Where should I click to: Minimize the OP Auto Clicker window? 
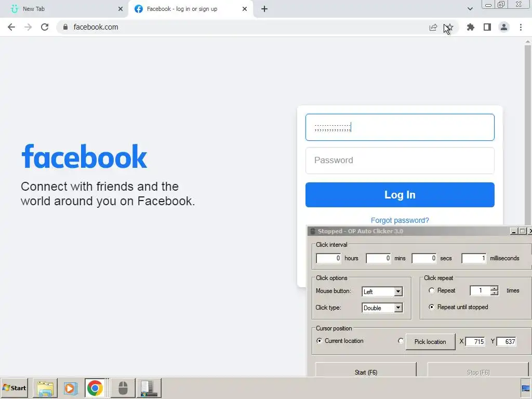(514, 231)
